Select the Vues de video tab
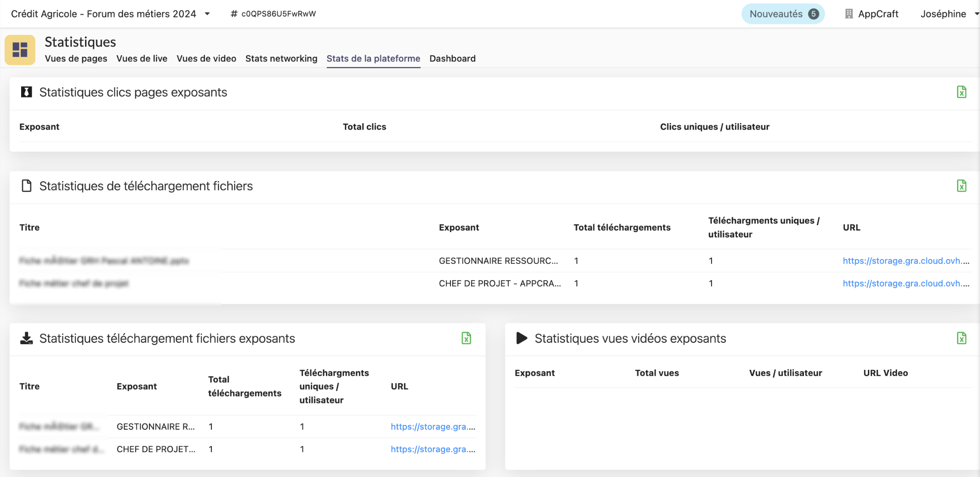 pos(206,58)
